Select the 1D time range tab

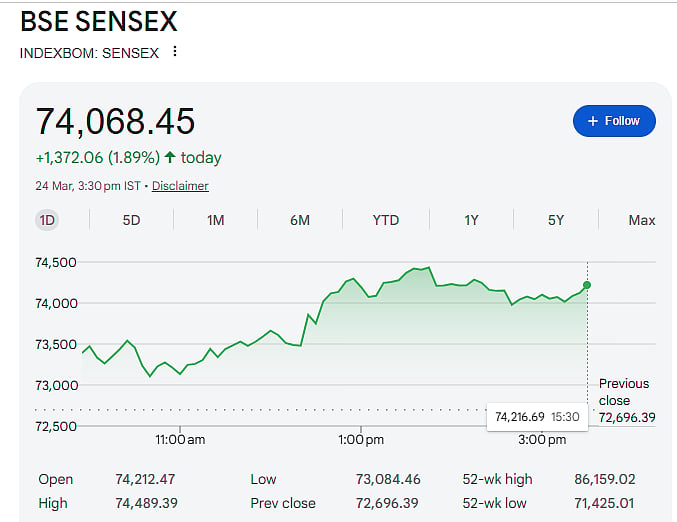pos(47,220)
